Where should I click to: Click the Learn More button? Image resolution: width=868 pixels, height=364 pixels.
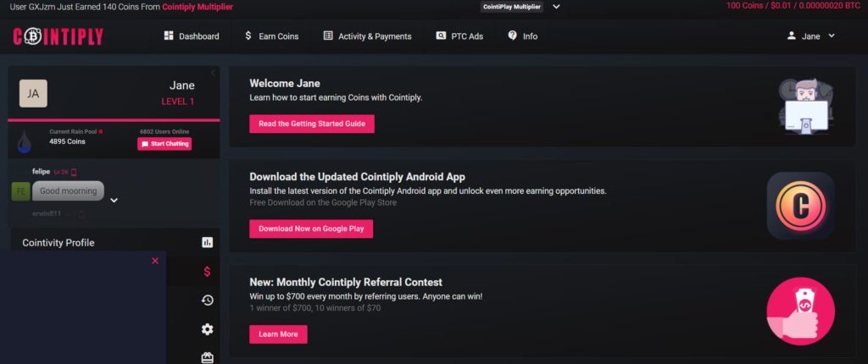click(x=278, y=334)
